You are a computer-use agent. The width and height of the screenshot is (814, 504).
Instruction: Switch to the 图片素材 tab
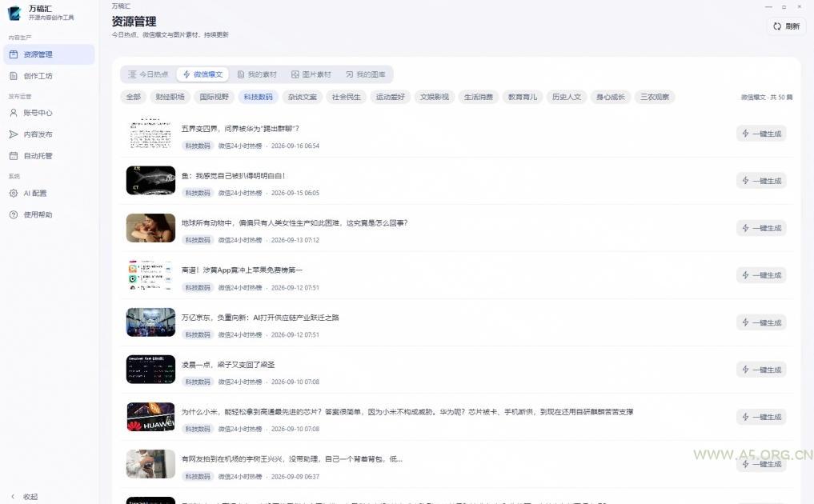coord(311,74)
